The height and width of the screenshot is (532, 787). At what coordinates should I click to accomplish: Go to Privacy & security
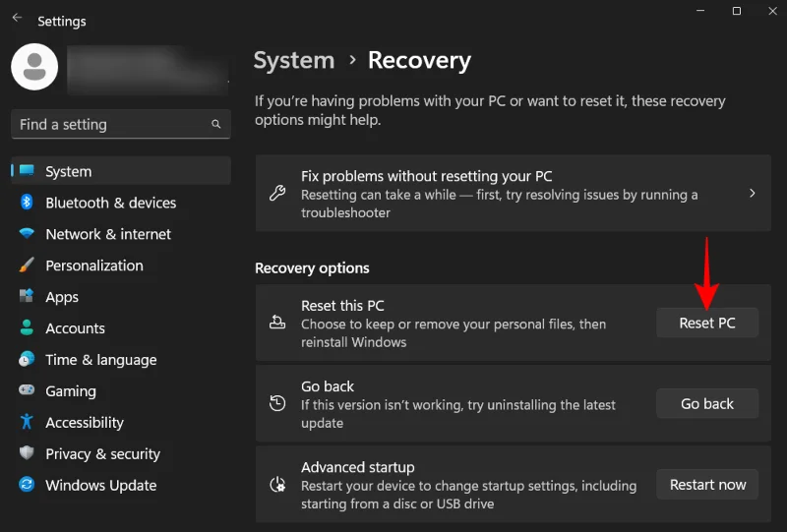pos(121,453)
